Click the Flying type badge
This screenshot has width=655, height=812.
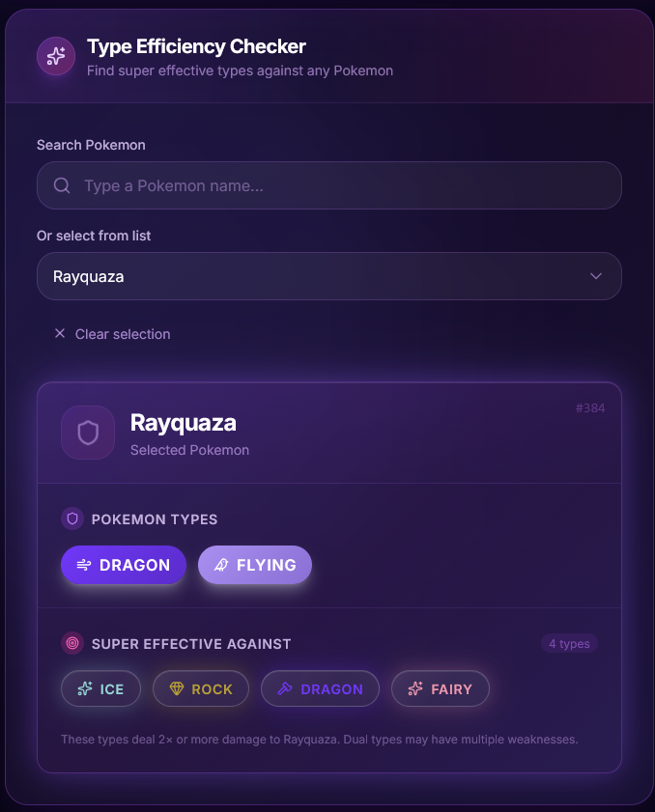click(255, 565)
